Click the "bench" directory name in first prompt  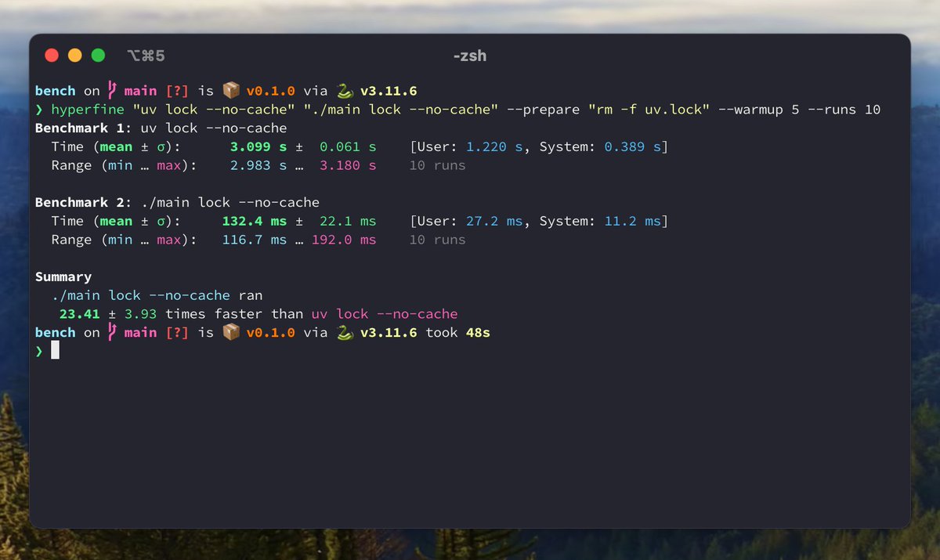pos(56,91)
